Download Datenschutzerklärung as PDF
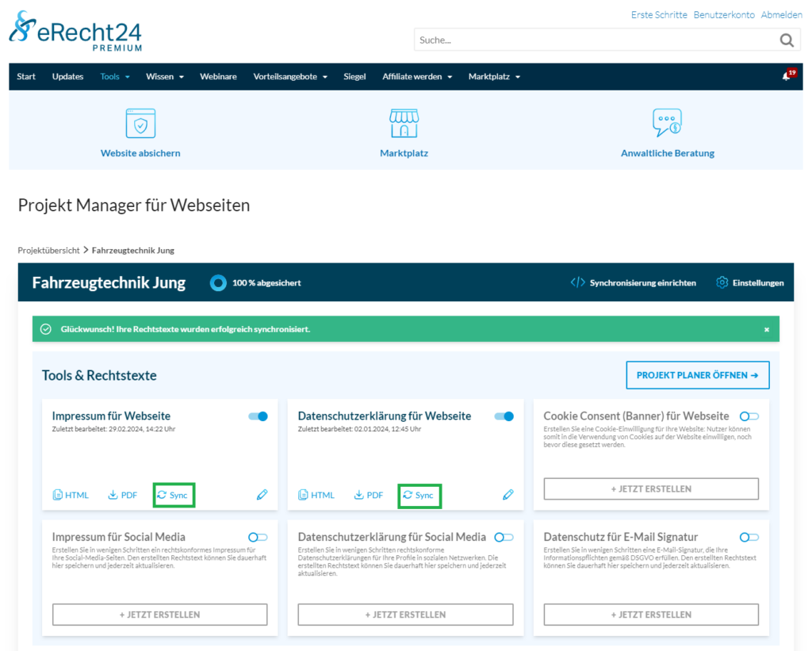Screen dimensions: 812x651 (369, 495)
